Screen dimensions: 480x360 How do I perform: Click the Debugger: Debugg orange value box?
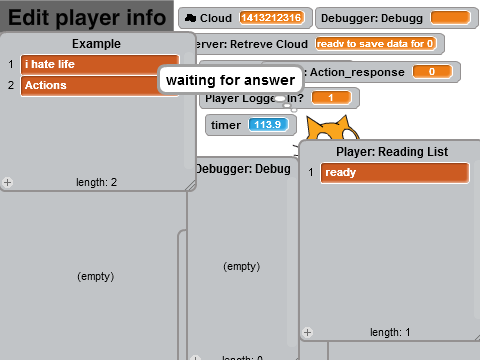(x=450, y=18)
